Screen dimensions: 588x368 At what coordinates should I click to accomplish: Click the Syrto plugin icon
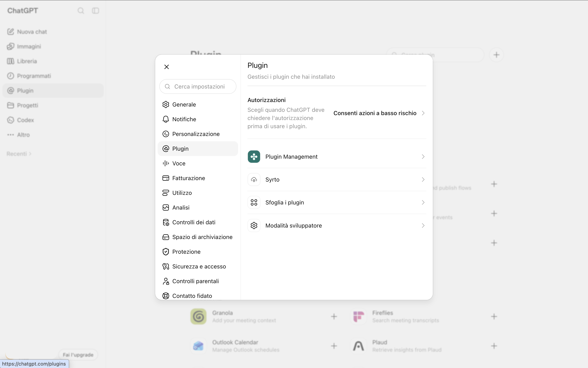tap(254, 180)
